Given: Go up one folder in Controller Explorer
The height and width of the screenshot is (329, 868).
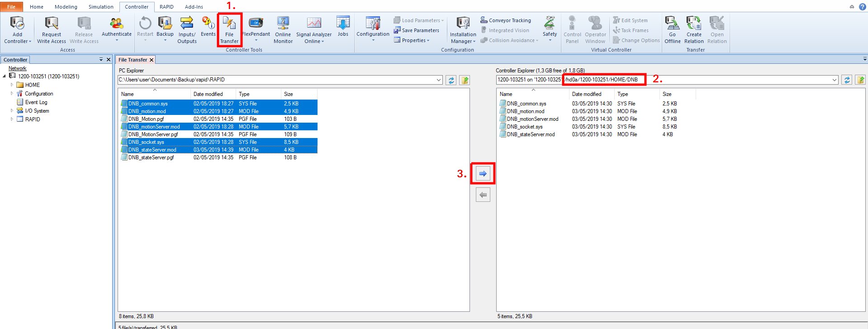Looking at the screenshot, I should pyautogui.click(x=860, y=80).
